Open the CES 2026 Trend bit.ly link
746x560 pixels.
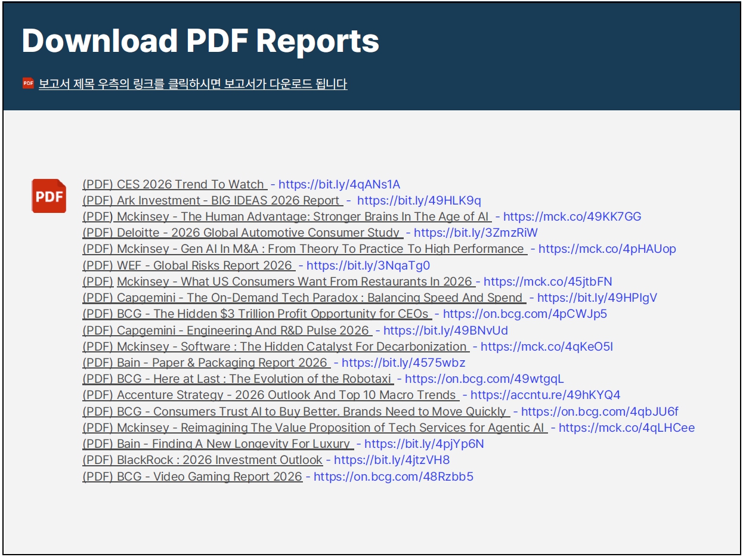pos(339,184)
